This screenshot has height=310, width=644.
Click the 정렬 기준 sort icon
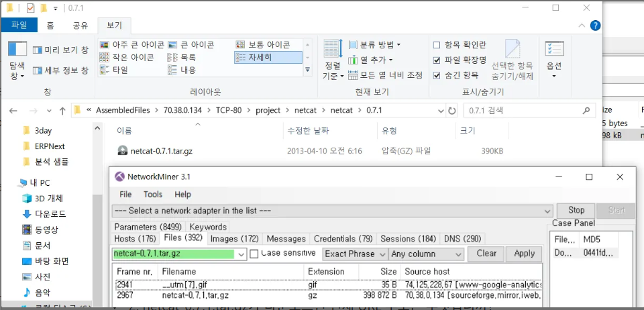click(333, 48)
